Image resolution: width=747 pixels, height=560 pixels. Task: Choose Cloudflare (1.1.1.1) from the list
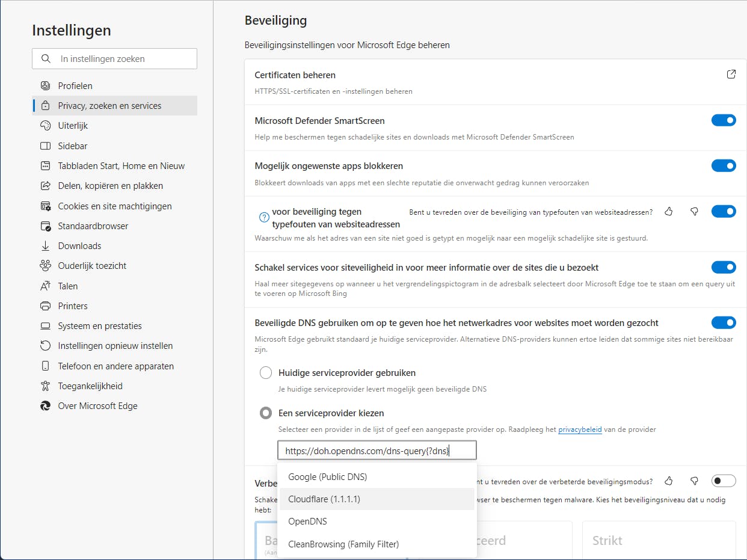point(324,499)
